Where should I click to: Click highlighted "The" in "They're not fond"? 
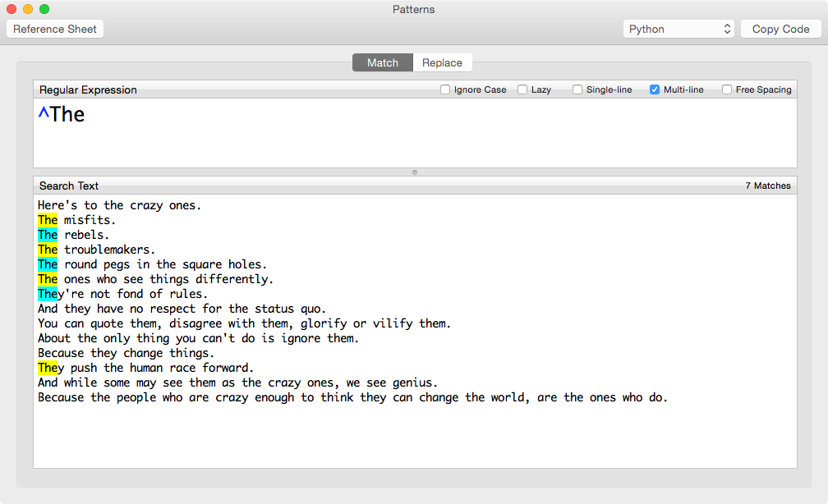48,294
